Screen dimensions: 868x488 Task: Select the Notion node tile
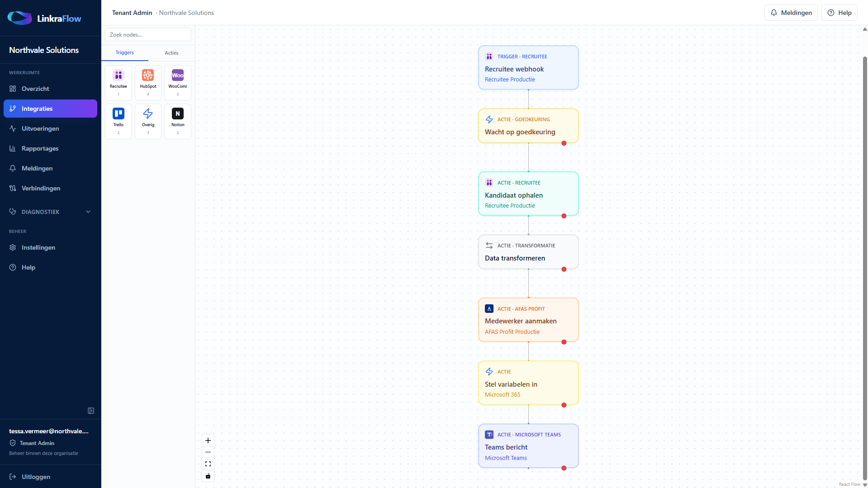coord(178,121)
